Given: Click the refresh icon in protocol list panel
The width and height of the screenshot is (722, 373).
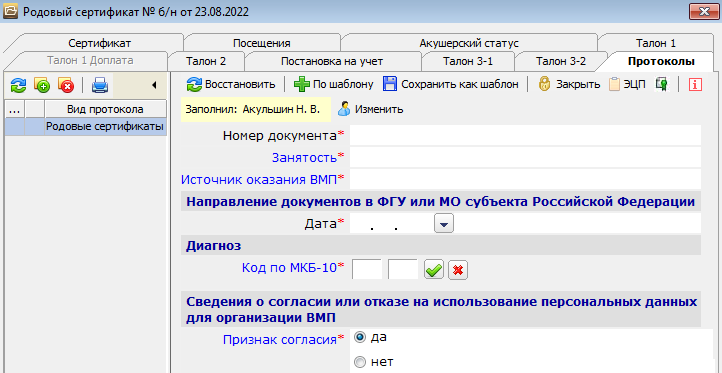Looking at the screenshot, I should point(18,85).
